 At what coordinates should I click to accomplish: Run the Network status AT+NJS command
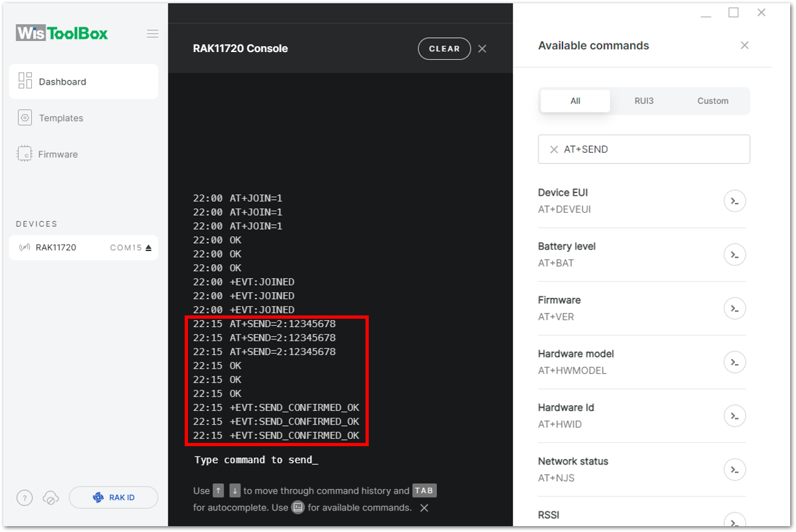735,470
